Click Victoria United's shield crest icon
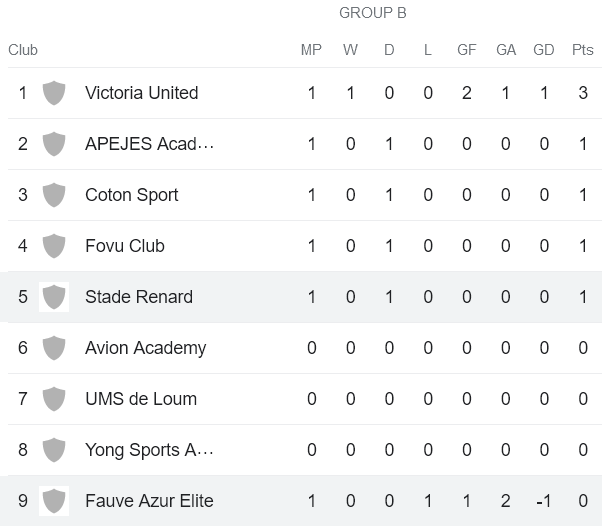The width and height of the screenshot is (602, 527). tap(54, 93)
